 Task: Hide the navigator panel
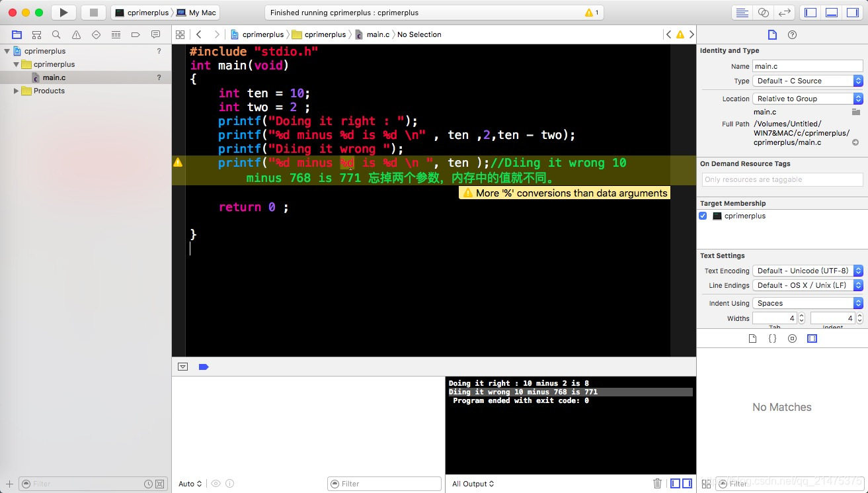810,13
